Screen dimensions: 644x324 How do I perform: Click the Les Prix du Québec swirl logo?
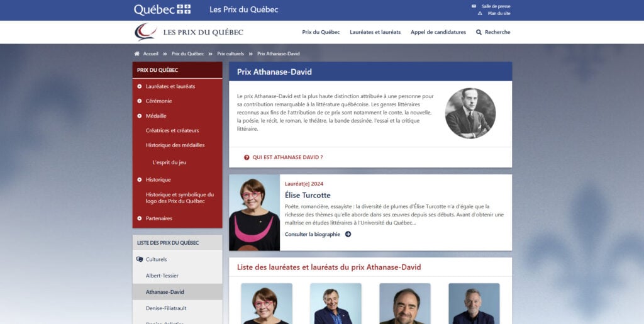point(146,32)
